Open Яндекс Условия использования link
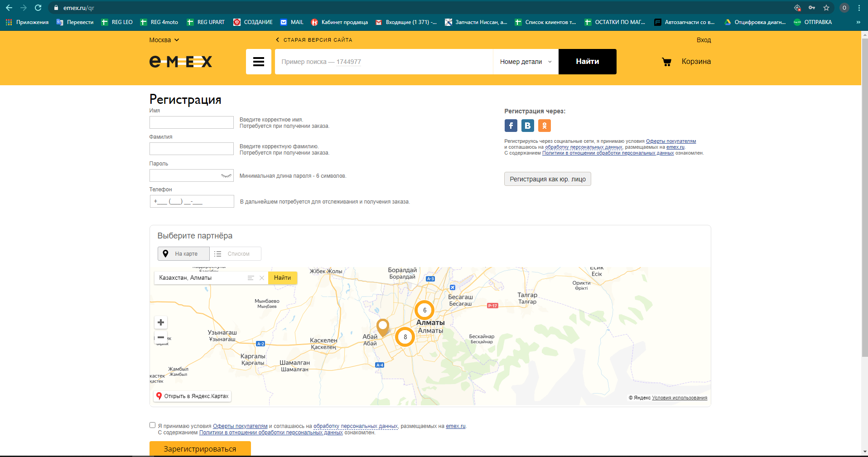 tap(680, 398)
